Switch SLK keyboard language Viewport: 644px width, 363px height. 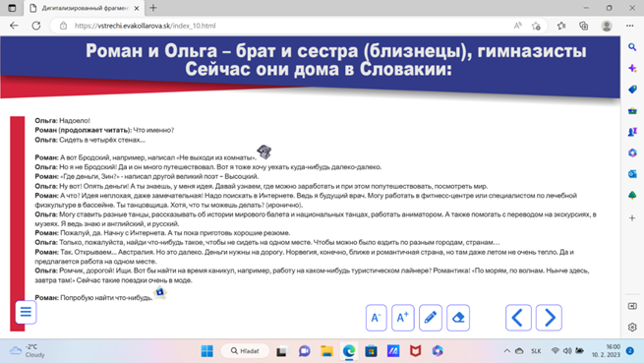[x=536, y=351]
